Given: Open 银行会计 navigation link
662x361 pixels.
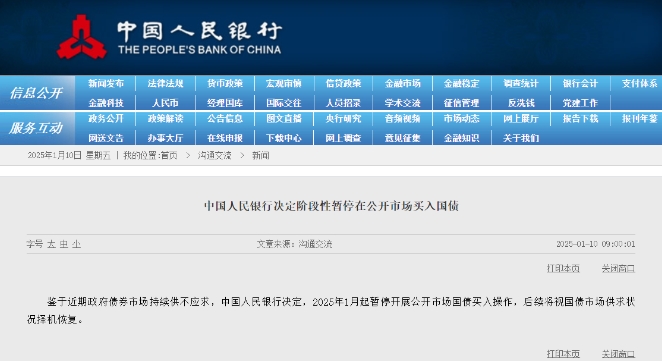Looking at the screenshot, I should 580,84.
